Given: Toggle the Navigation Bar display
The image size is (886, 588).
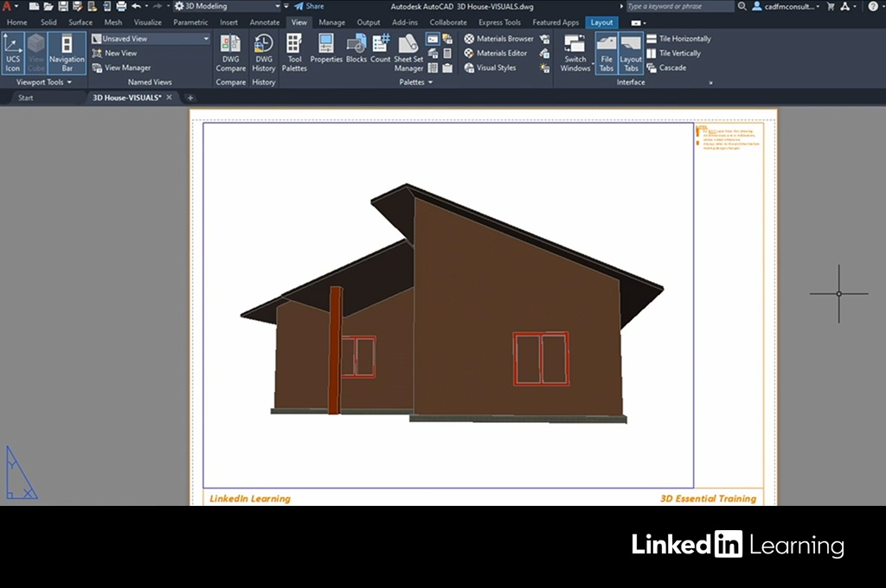Looking at the screenshot, I should click(67, 53).
